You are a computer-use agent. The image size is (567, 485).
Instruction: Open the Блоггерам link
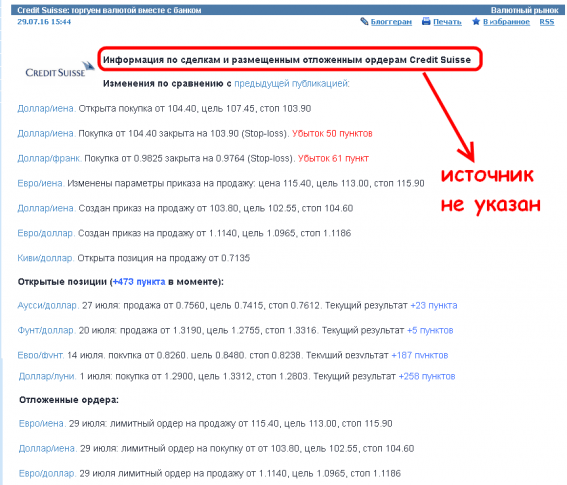(391, 22)
